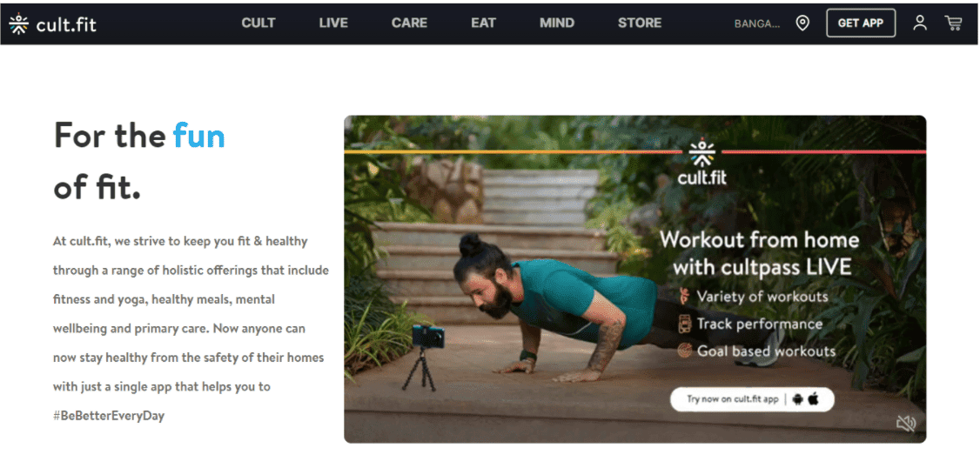
Task: Click the Apple icon in video banner
Action: point(813,398)
